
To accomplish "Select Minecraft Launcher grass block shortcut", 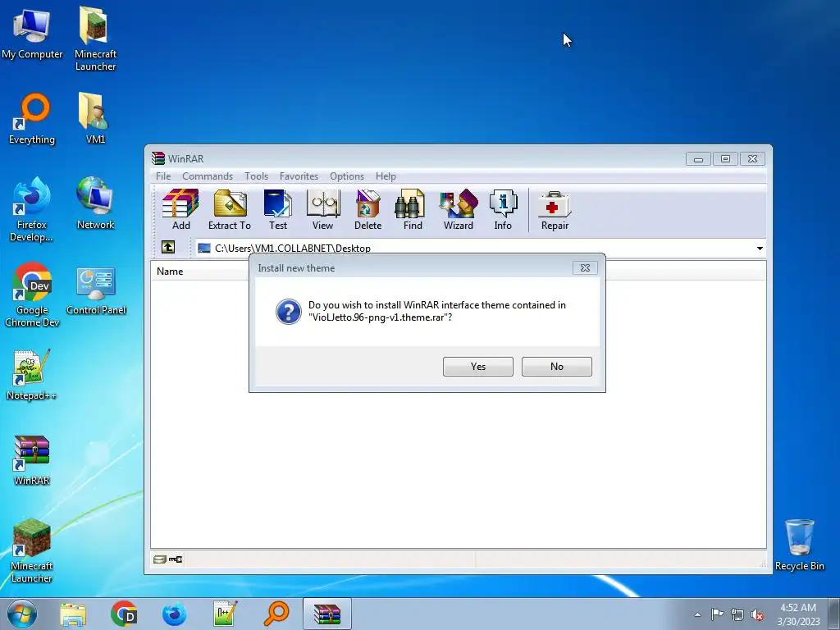I will [32, 550].
